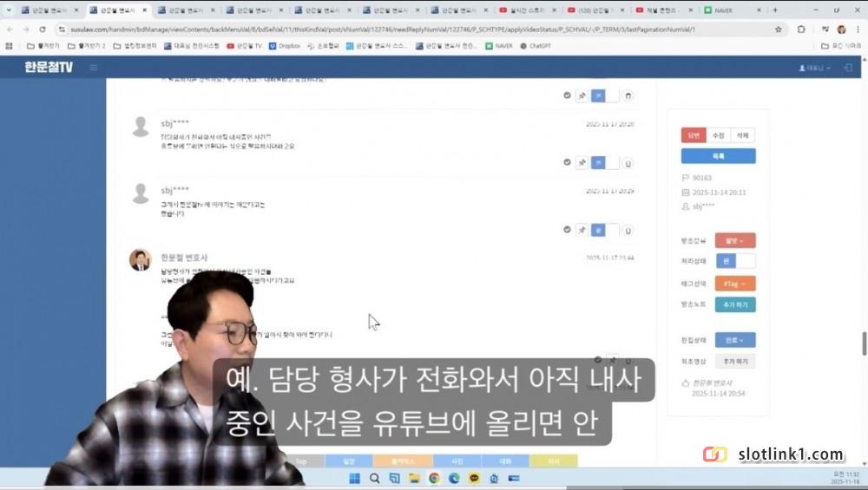Click the hamburger menu icon beside 한문철TV logo
Viewport: 868px width, 490px height.
tap(94, 68)
